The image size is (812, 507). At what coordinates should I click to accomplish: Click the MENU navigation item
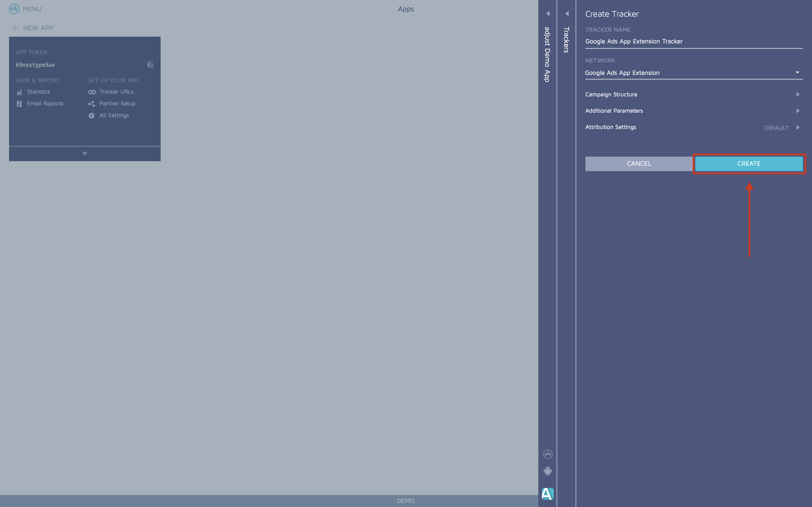tap(26, 9)
